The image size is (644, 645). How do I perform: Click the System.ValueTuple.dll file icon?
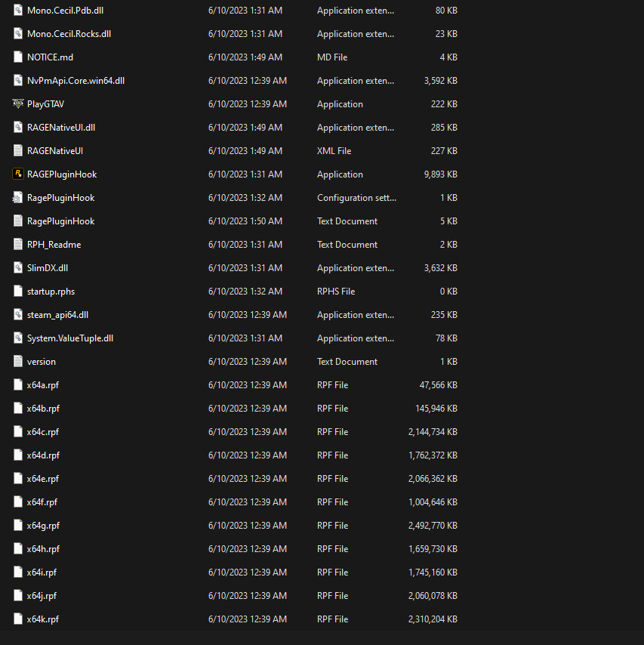17,338
